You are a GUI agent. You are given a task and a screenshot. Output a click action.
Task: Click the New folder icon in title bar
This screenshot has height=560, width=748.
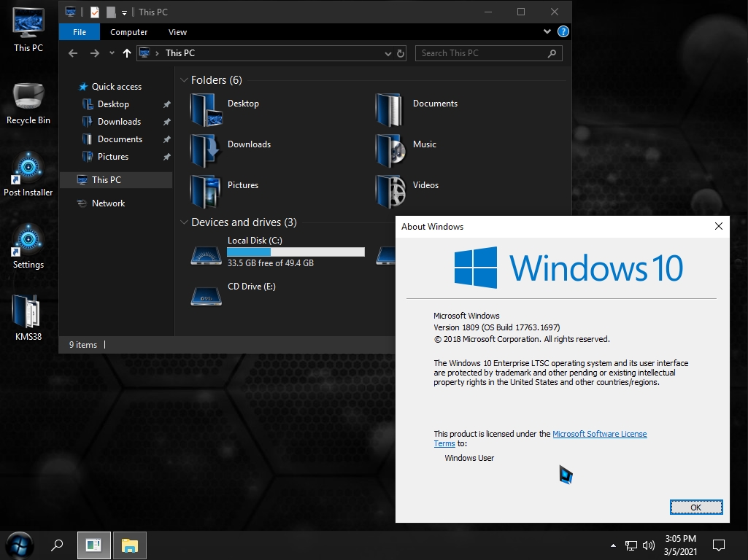coord(111,12)
